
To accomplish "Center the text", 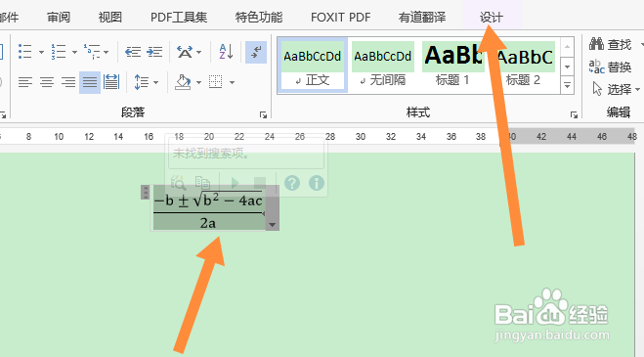I will click(47, 82).
